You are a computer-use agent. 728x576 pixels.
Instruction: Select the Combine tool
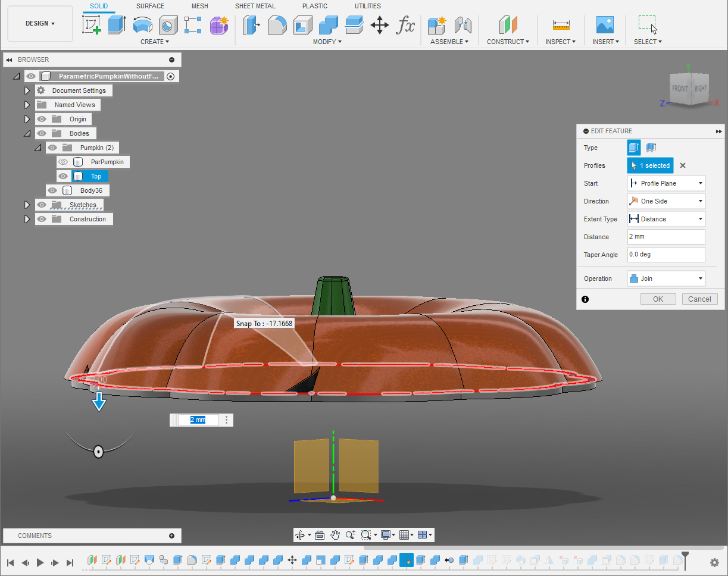point(328,25)
